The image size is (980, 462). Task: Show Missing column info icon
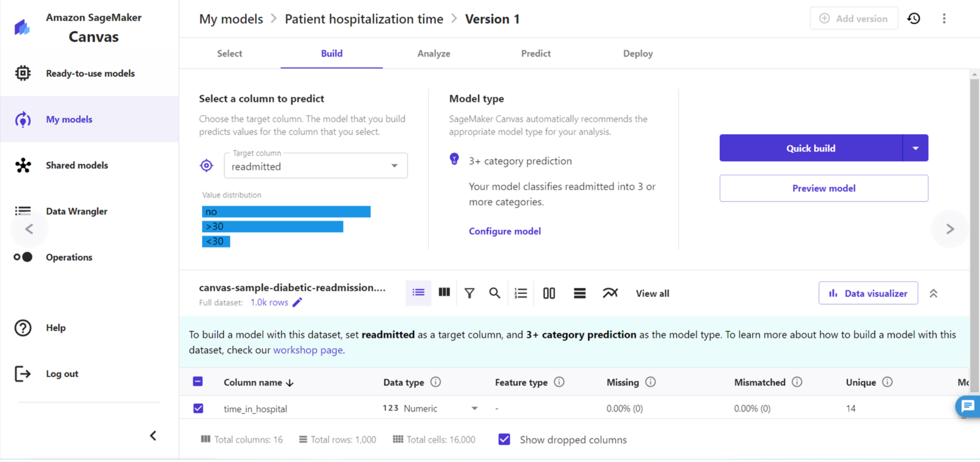[x=650, y=382]
